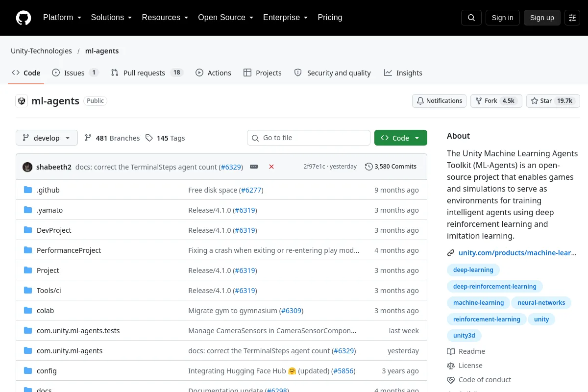Open the Enterprise dropdown menu

285,18
